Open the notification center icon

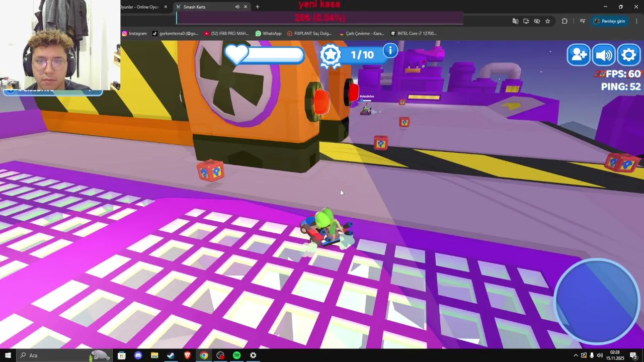pyautogui.click(x=633, y=355)
